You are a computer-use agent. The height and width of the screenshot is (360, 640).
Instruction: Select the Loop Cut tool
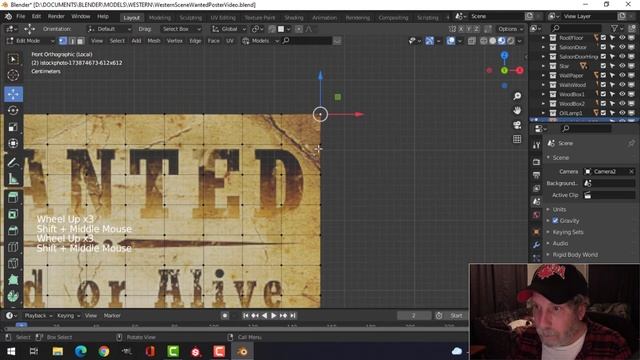coord(13,247)
